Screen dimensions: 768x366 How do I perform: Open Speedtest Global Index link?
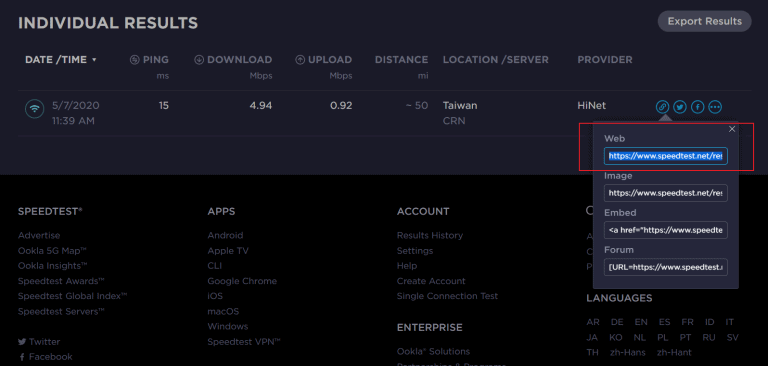73,296
